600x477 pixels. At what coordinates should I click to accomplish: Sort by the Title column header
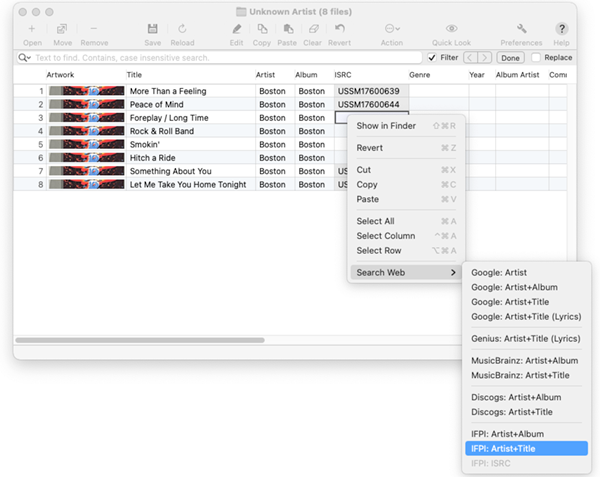click(x=190, y=75)
